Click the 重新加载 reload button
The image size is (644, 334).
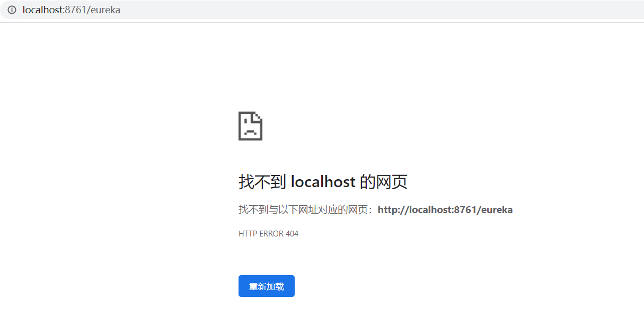267,286
